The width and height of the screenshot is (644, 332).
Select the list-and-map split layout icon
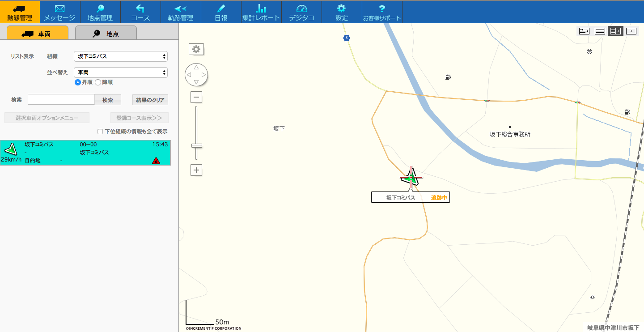coord(615,31)
